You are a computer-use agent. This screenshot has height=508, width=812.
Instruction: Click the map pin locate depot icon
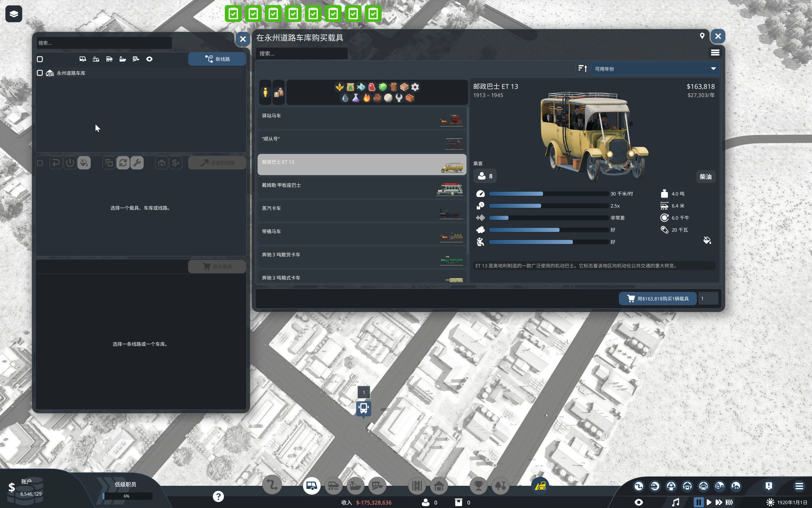click(702, 36)
